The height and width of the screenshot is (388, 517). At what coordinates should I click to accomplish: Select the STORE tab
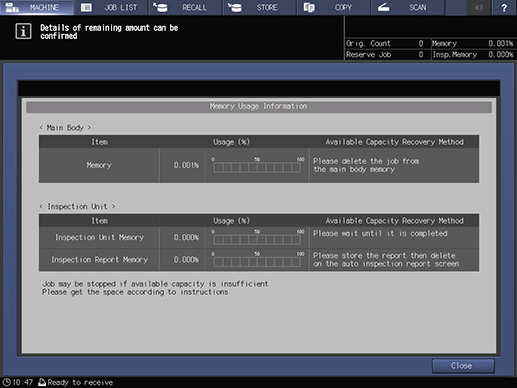[259, 7]
